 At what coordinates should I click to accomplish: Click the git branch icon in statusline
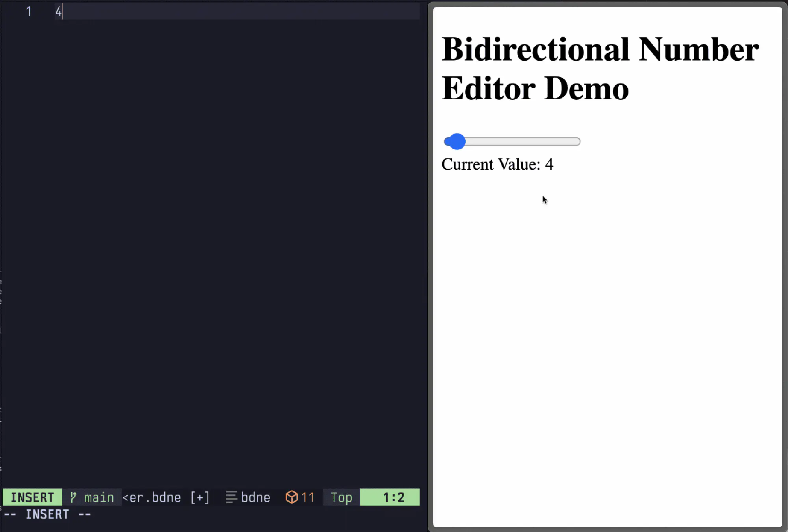(x=73, y=497)
